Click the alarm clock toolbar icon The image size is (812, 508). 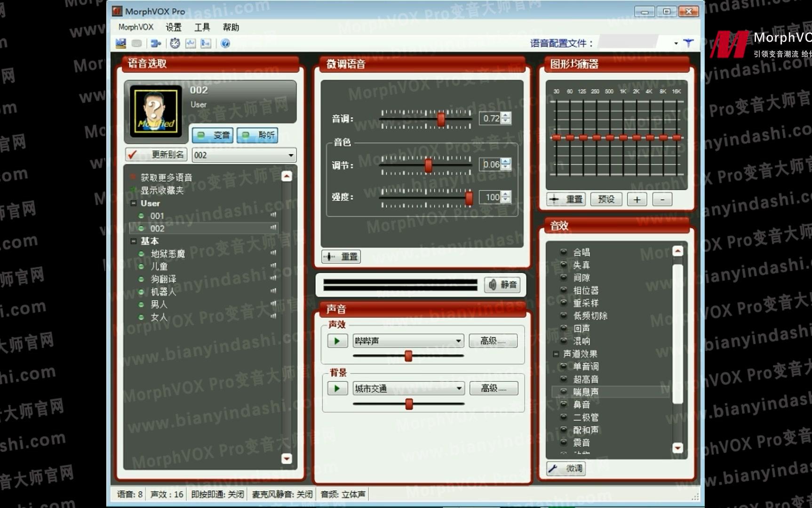[x=175, y=43]
